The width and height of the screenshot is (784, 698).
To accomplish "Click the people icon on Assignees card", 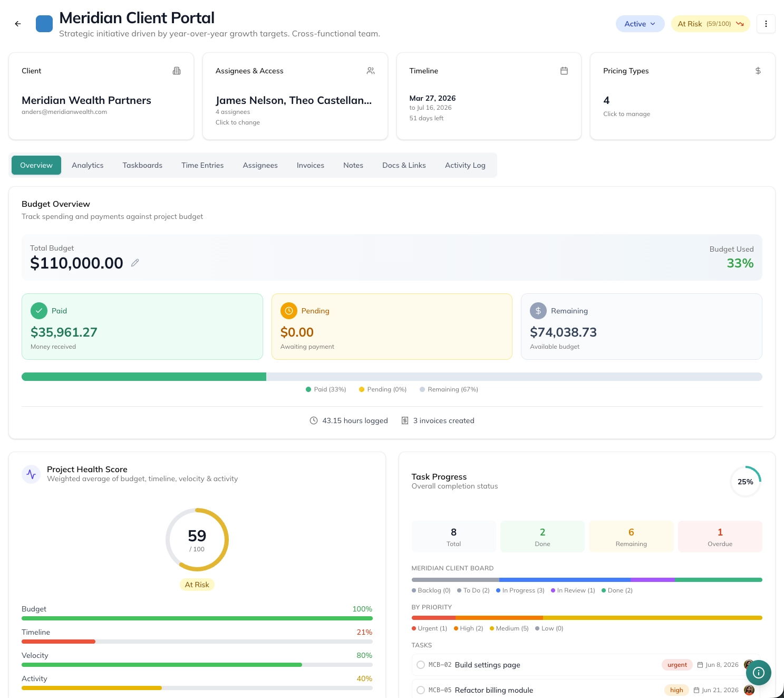I will pyautogui.click(x=371, y=71).
